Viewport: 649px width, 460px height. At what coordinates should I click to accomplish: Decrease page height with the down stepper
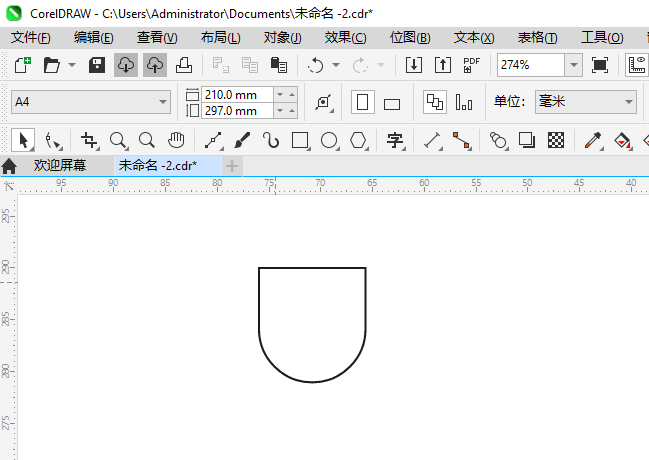[280, 111]
